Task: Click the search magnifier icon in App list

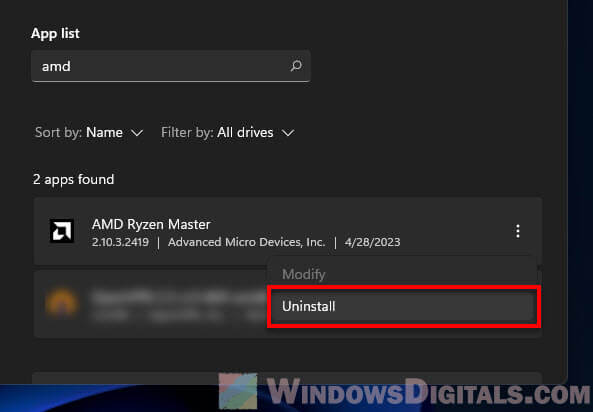Action: click(x=296, y=66)
